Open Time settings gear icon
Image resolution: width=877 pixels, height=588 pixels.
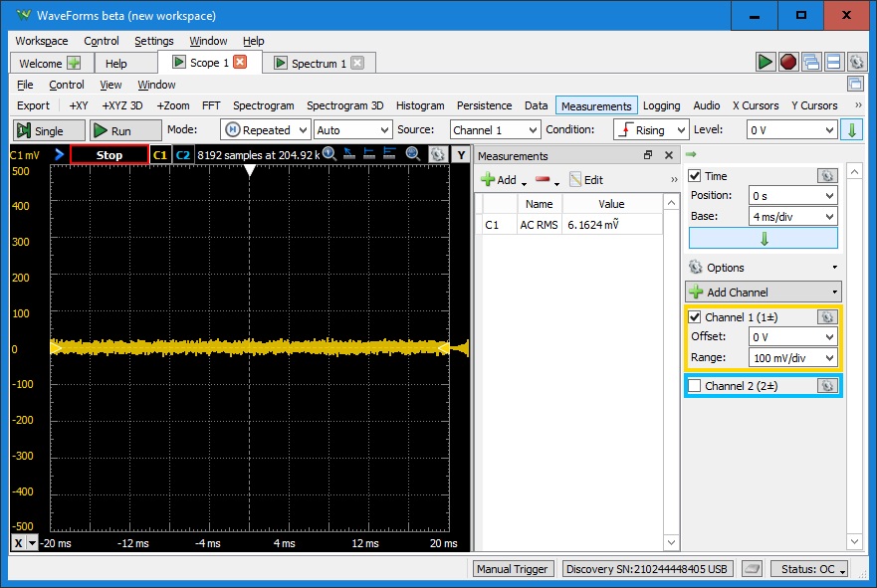point(826,176)
